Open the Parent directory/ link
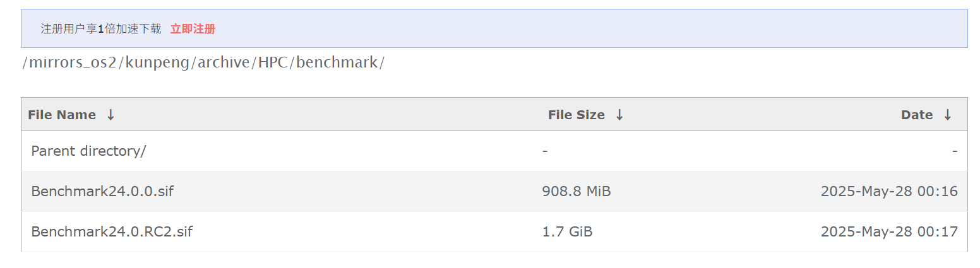The width and height of the screenshot is (980, 268). coord(88,151)
